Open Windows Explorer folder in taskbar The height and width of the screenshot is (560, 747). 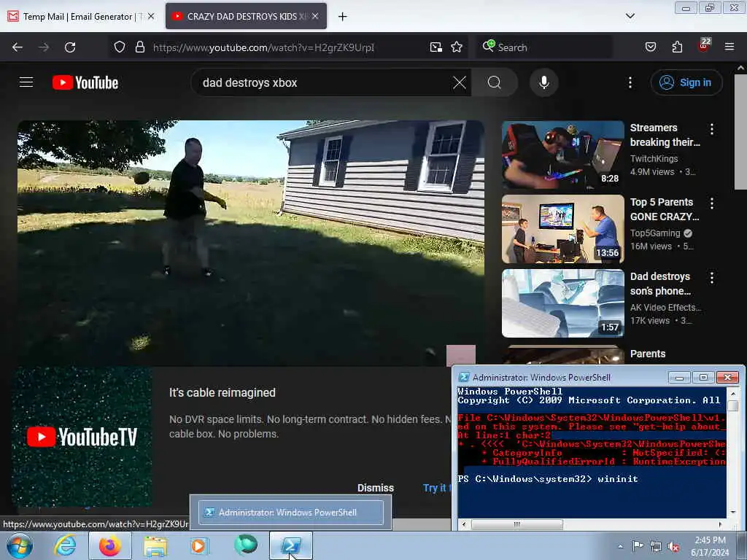(155, 545)
